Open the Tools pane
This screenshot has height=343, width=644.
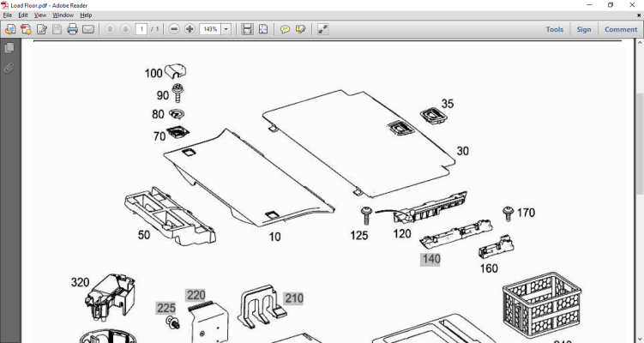555,29
